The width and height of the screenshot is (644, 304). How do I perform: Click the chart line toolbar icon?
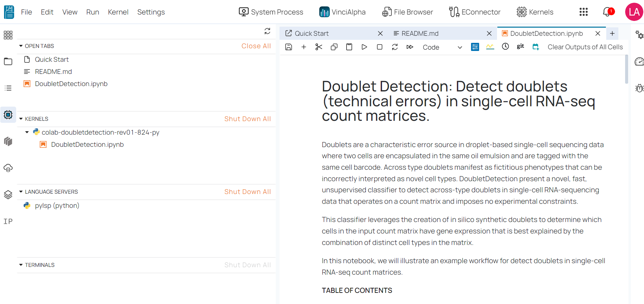490,47
